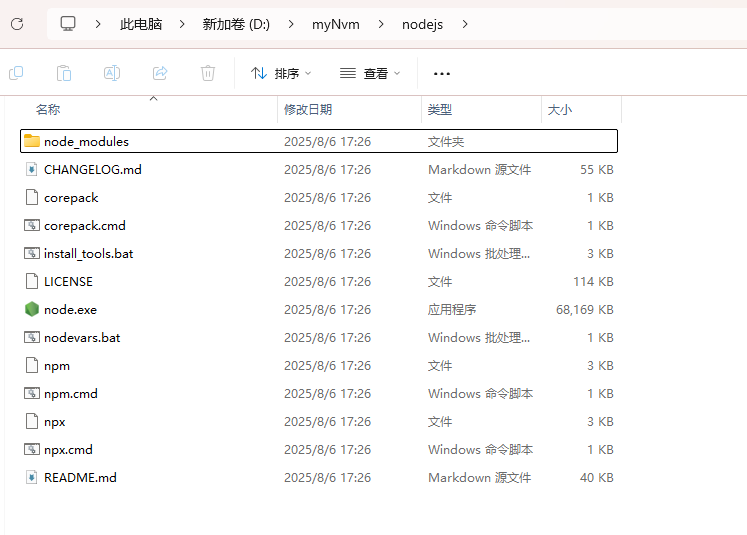The height and width of the screenshot is (535, 747).
Task: Click the install_tools.bat file icon
Action: coord(31,253)
